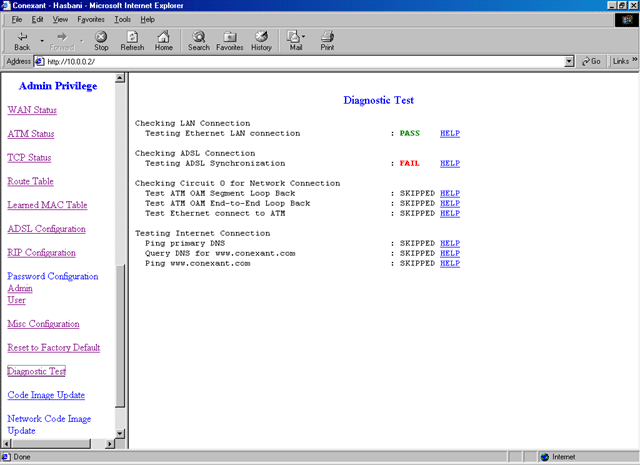Open the View menu
The width and height of the screenshot is (640, 465).
point(60,20)
